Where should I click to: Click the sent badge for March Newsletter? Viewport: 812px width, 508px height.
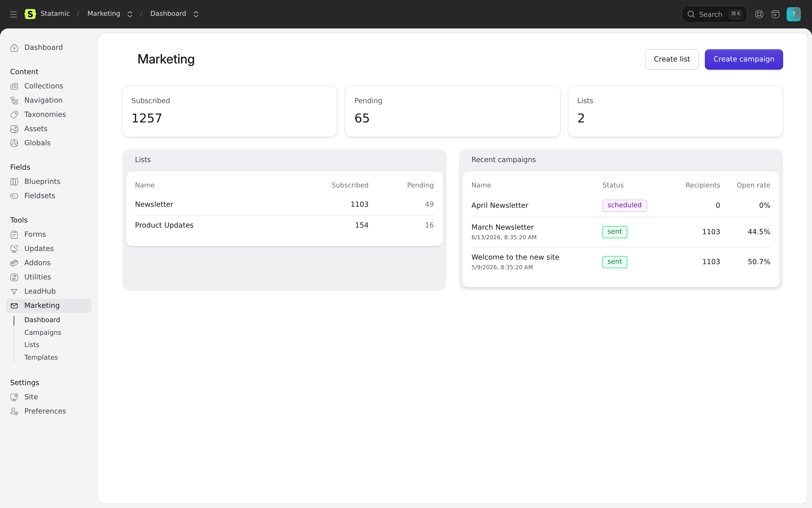[x=614, y=232]
